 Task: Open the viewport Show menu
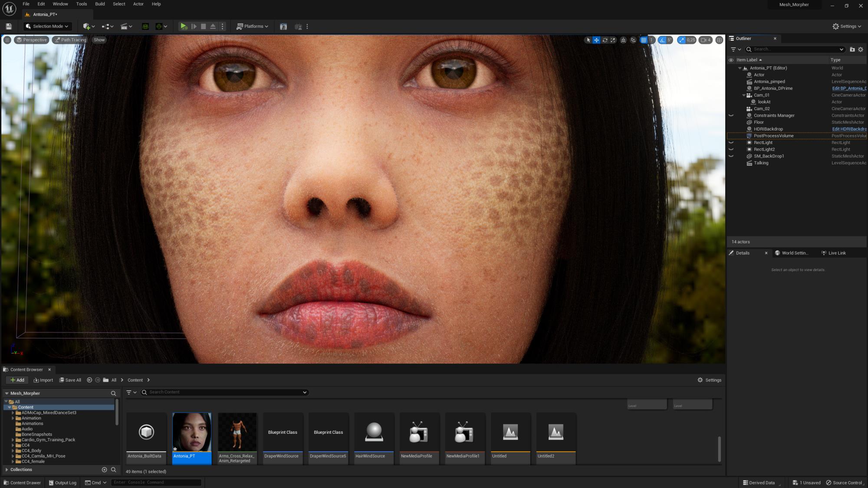click(99, 40)
